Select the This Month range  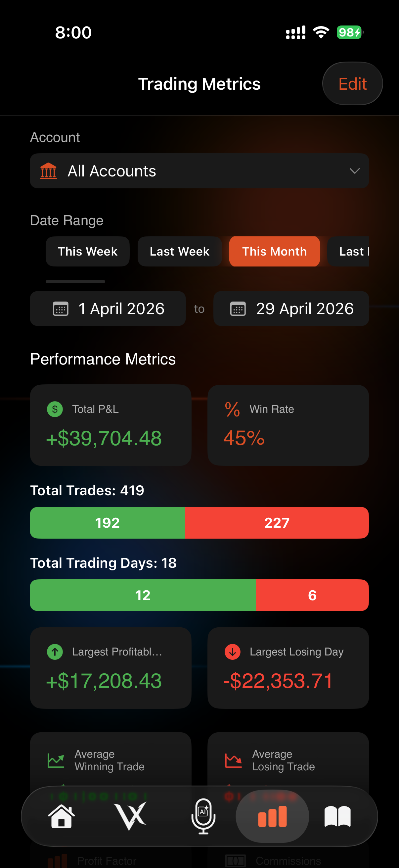[274, 251]
